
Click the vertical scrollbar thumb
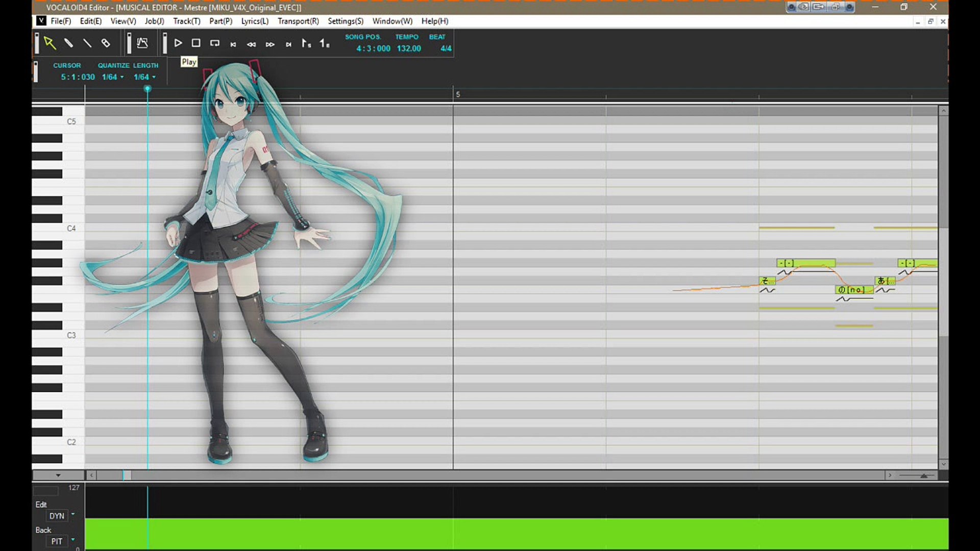click(943, 282)
